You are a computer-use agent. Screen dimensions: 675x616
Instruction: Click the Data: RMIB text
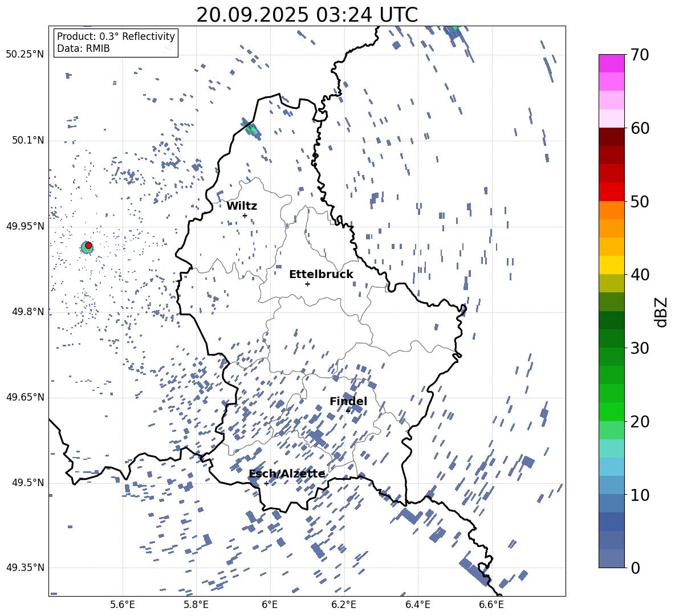(83, 48)
